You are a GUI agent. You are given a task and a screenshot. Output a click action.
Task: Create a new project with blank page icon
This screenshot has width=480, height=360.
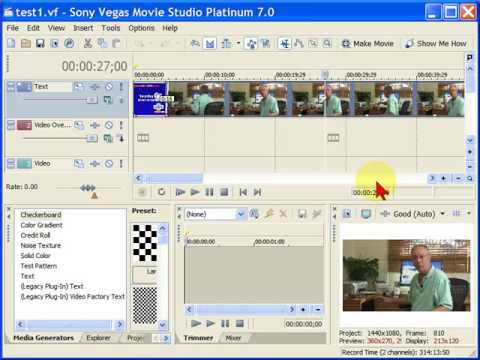pyautogui.click(x=12, y=43)
